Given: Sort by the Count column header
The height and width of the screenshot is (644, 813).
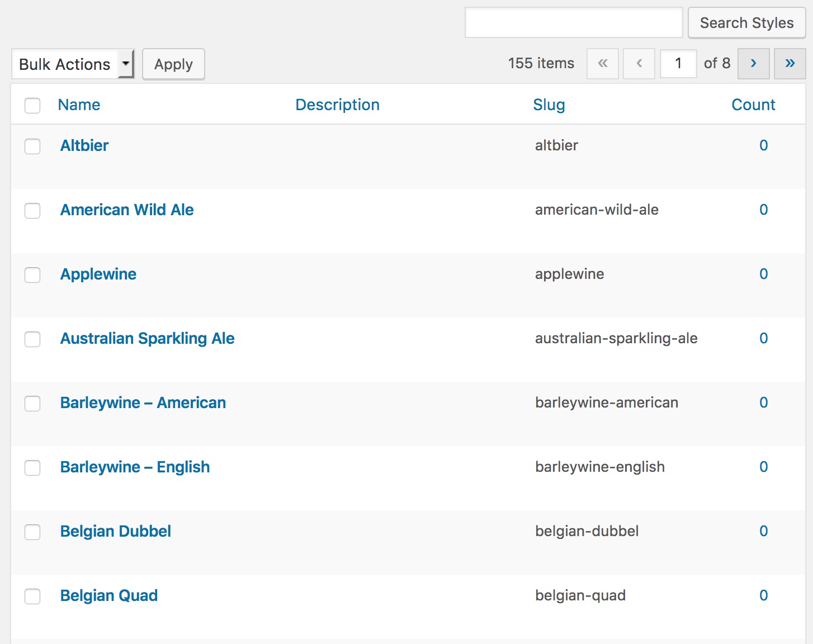Looking at the screenshot, I should coord(753,105).
